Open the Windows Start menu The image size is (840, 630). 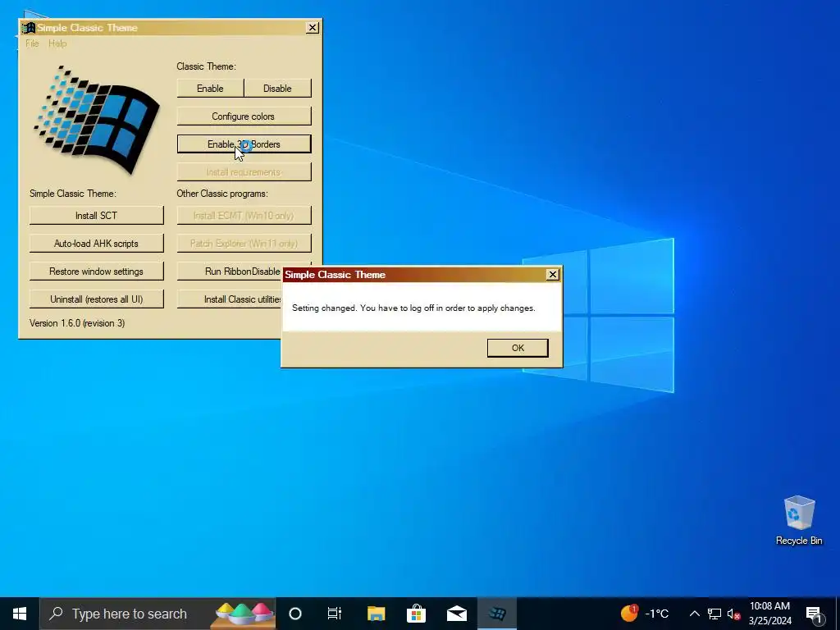pos(20,614)
